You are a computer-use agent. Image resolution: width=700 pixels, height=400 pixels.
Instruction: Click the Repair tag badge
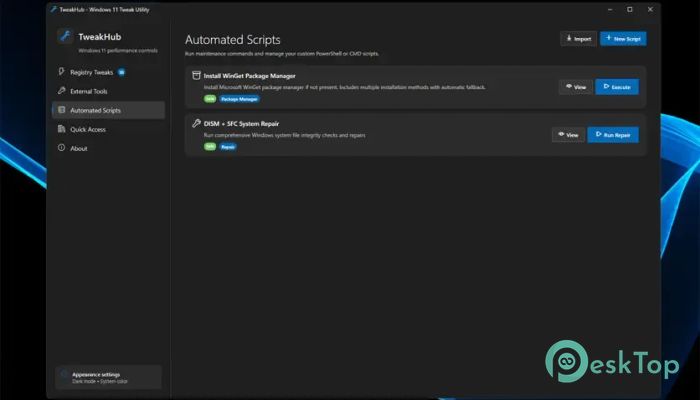pyautogui.click(x=228, y=147)
